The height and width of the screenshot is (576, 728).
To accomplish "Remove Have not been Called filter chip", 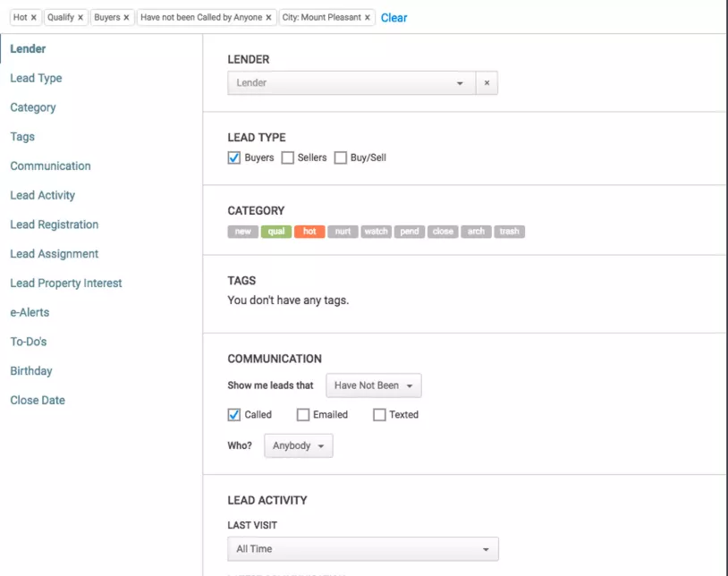I will pyautogui.click(x=268, y=17).
